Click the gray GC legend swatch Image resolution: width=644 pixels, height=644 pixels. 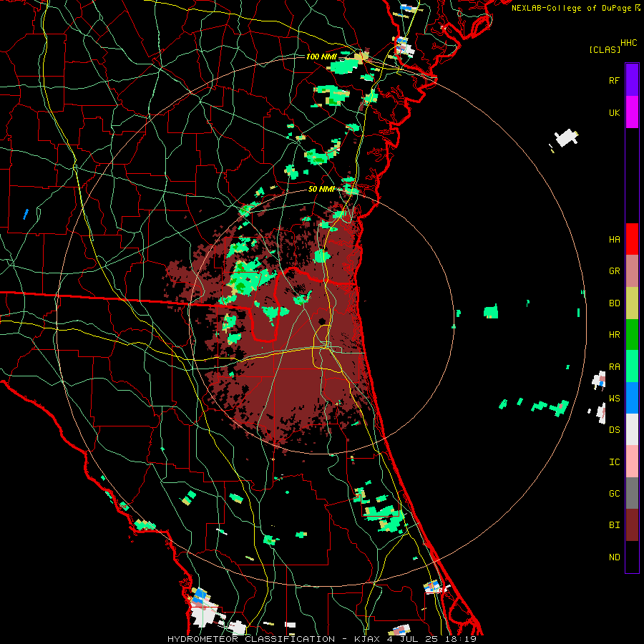coord(632,493)
